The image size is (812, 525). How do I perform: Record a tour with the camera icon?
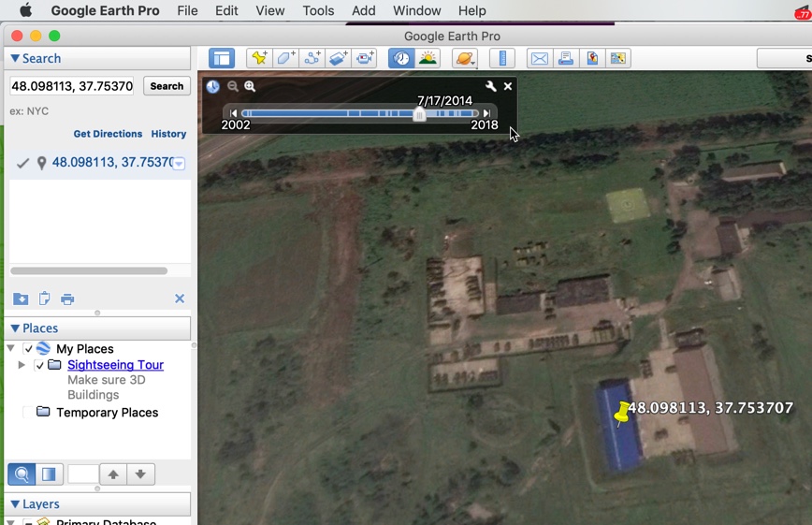pos(365,58)
